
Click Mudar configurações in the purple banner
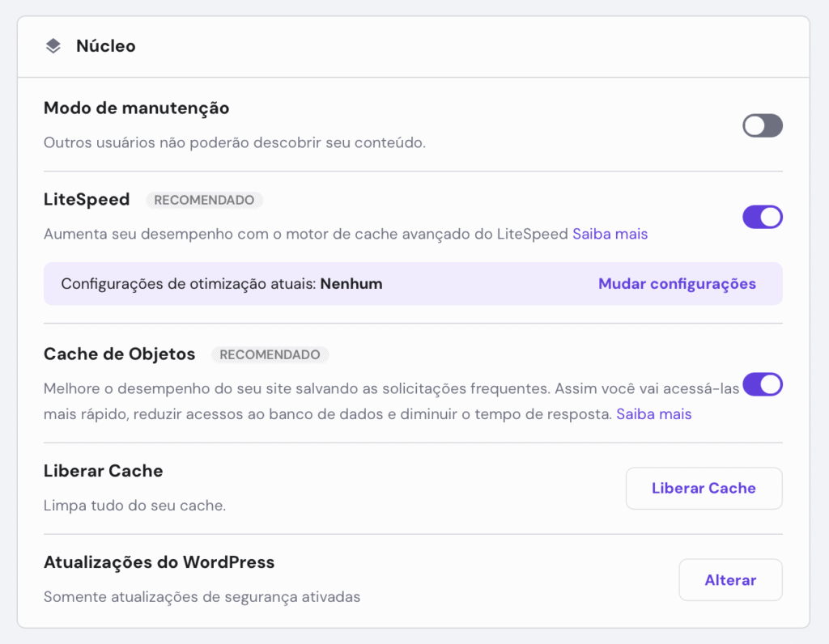(x=677, y=284)
